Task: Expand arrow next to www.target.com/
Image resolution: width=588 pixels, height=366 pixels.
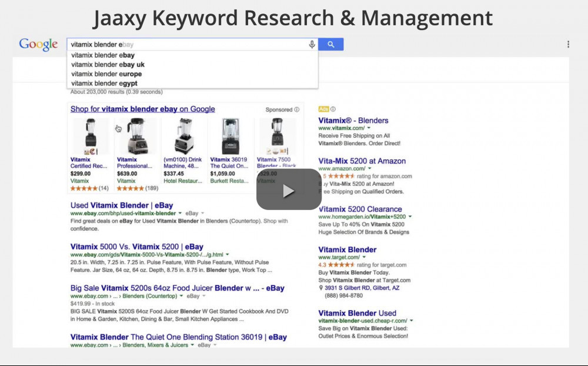Action: pos(364,257)
